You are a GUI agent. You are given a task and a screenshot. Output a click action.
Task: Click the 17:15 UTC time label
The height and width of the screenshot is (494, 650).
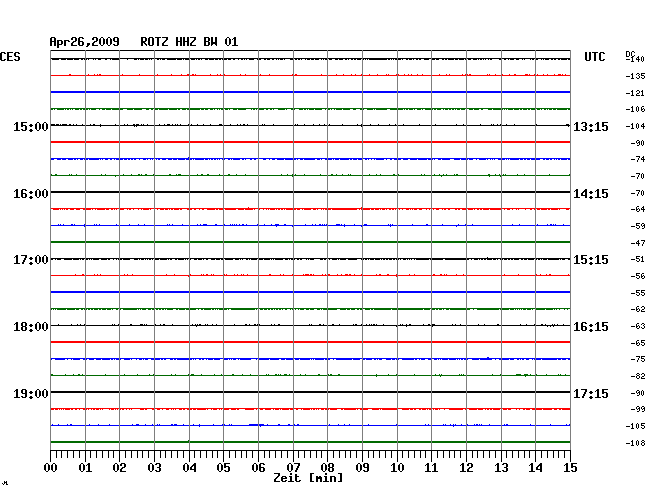coord(591,393)
